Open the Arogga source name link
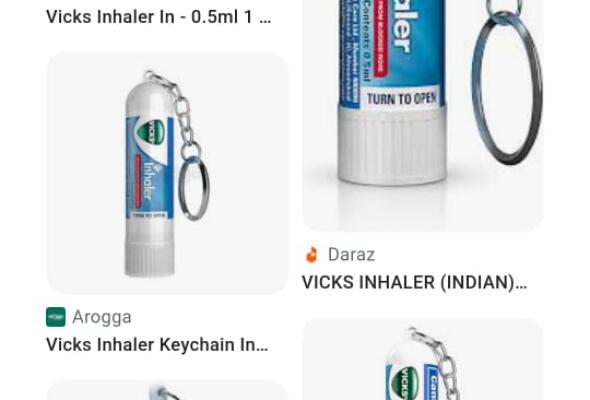This screenshot has width=590, height=400. (x=102, y=317)
